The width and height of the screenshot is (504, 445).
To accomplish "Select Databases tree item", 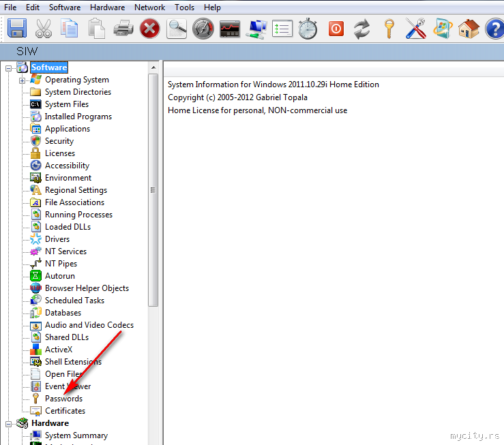I will coord(63,313).
